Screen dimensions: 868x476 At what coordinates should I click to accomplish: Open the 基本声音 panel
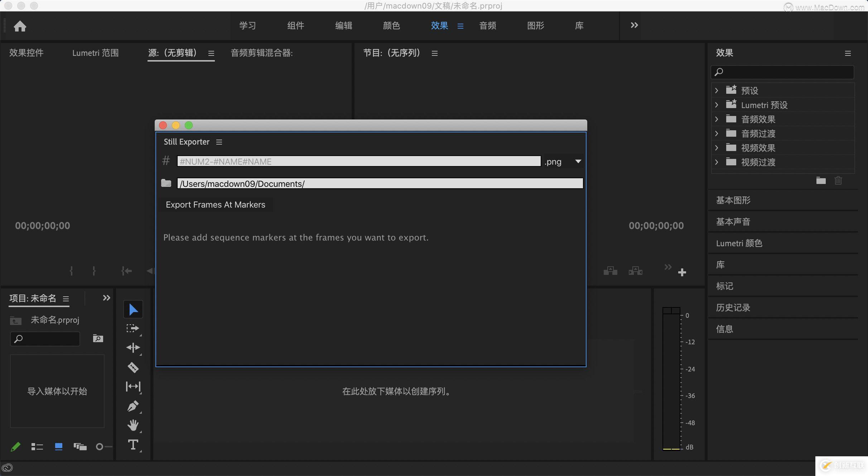(733, 222)
